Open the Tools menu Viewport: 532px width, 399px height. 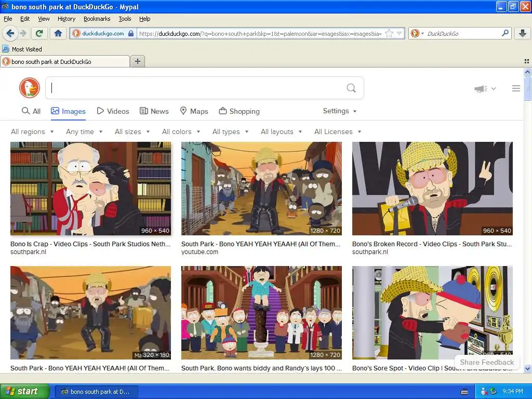[125, 19]
